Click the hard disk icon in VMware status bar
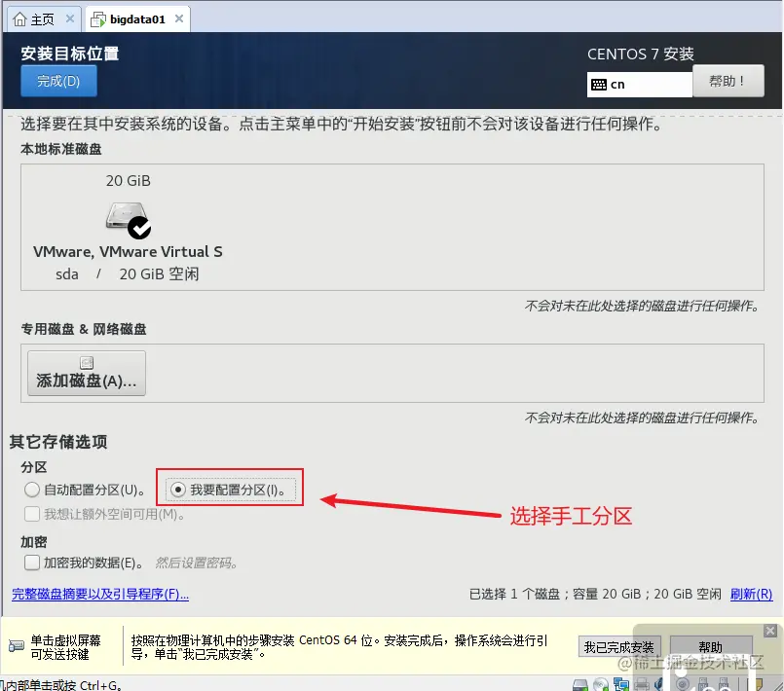Image resolution: width=784 pixels, height=691 pixels. click(x=580, y=684)
